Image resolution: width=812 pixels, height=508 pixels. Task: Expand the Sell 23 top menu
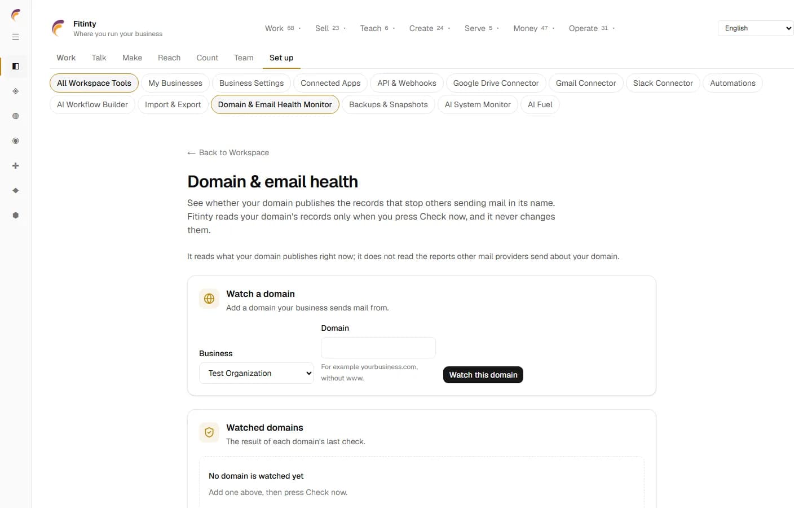pos(330,28)
